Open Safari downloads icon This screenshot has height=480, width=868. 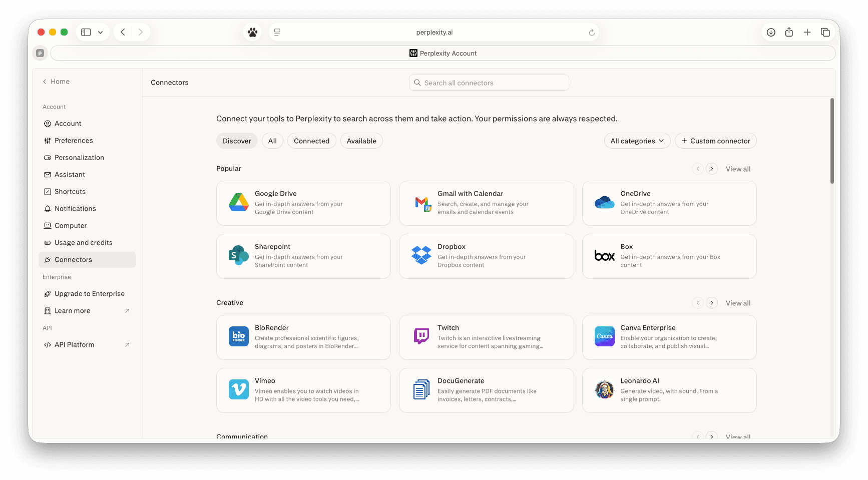pyautogui.click(x=771, y=33)
